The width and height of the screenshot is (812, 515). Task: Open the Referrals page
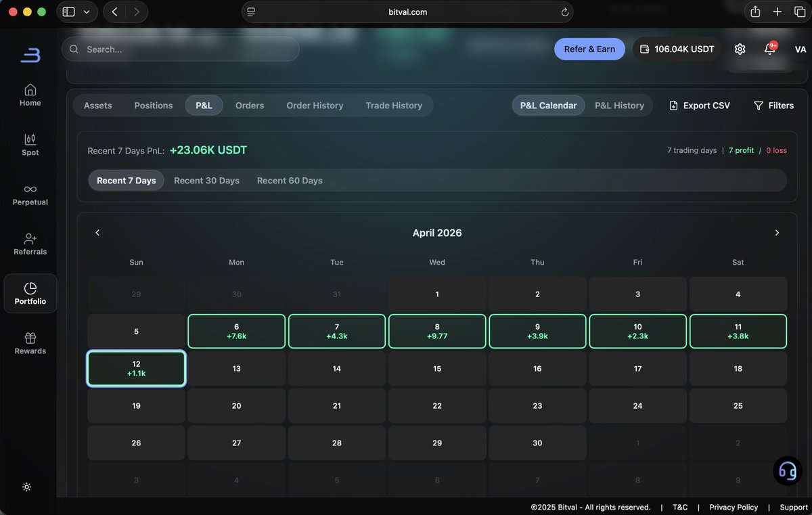pos(30,244)
